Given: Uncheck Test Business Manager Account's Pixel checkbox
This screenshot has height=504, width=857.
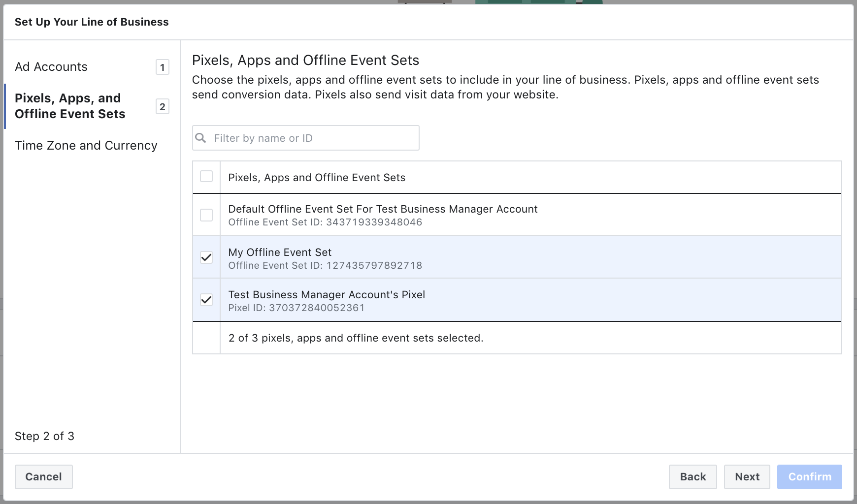Looking at the screenshot, I should pos(206,300).
